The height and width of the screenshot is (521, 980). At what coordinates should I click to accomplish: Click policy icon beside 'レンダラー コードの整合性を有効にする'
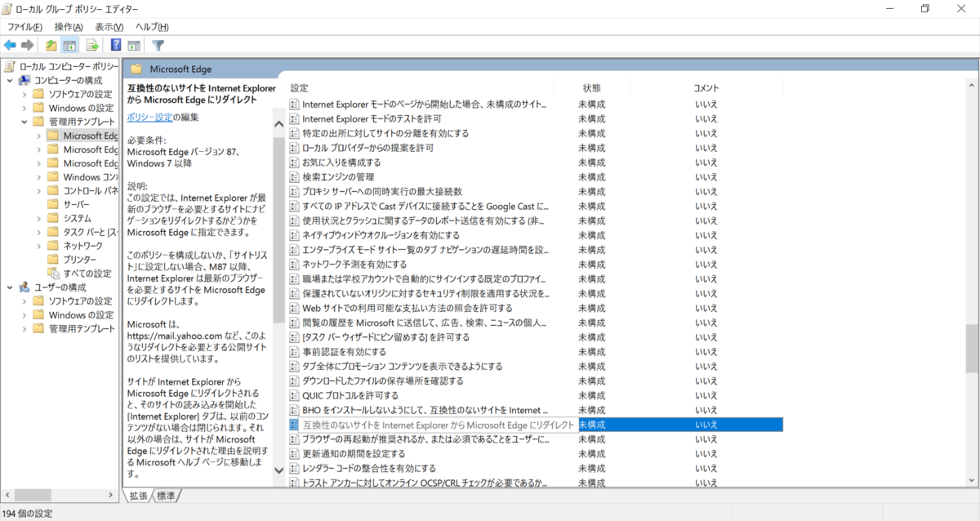pyautogui.click(x=295, y=468)
